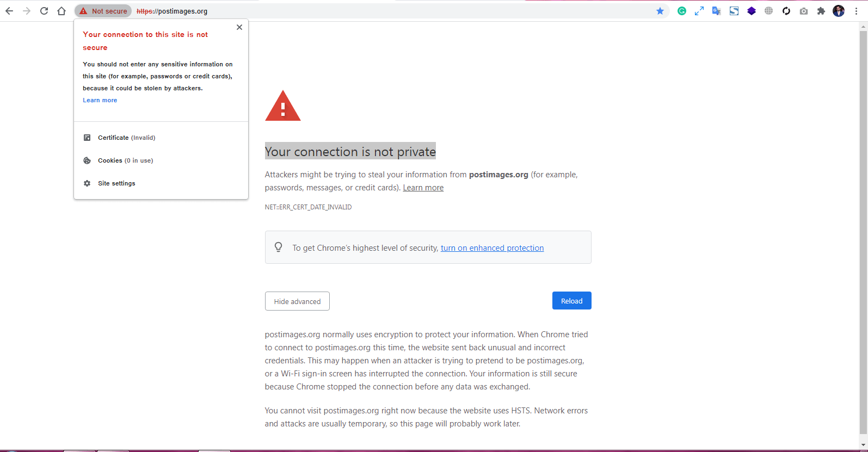
Task: Go back to the previous page
Action: pos(9,11)
